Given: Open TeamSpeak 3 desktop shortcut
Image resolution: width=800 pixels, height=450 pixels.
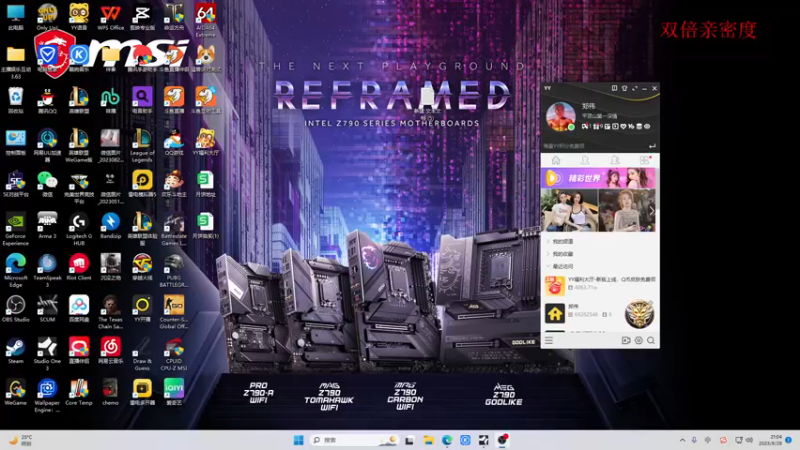Looking at the screenshot, I should (47, 270).
